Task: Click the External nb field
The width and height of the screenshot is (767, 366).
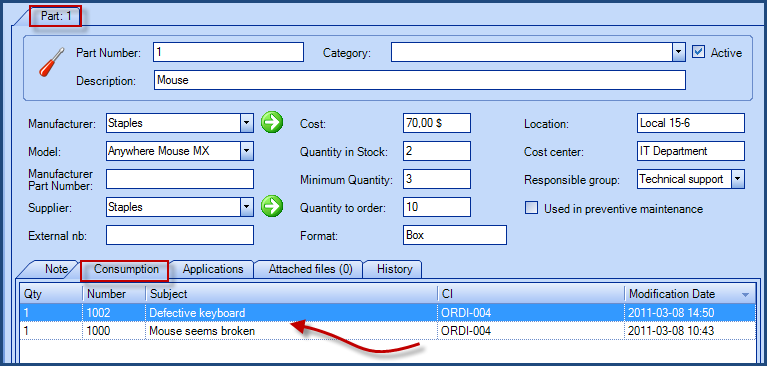Action: click(x=180, y=235)
